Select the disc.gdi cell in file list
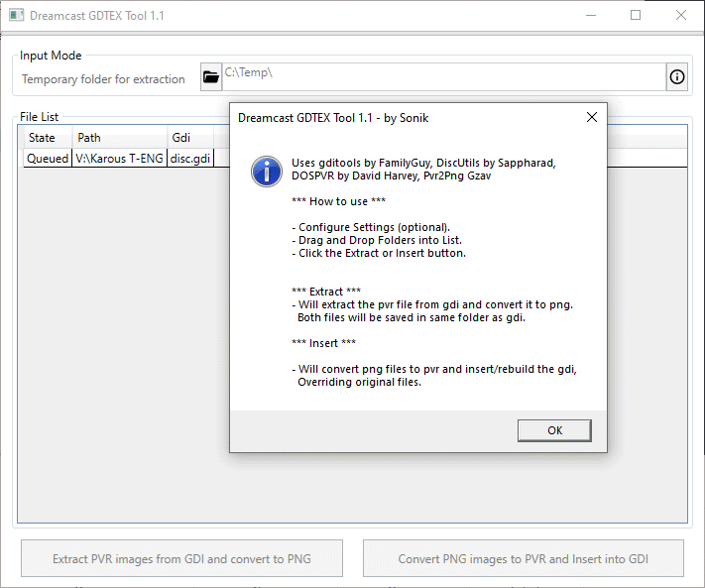The width and height of the screenshot is (705, 588). coord(190,159)
